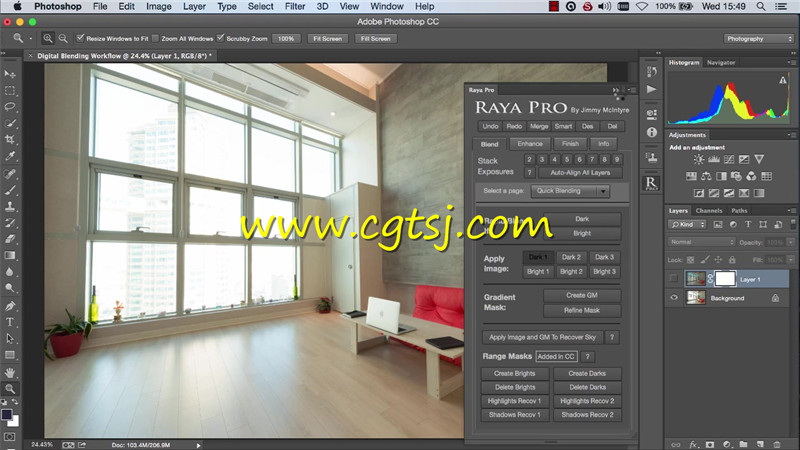Select the History Brush tool
This screenshot has height=450, width=800.
click(x=10, y=223)
